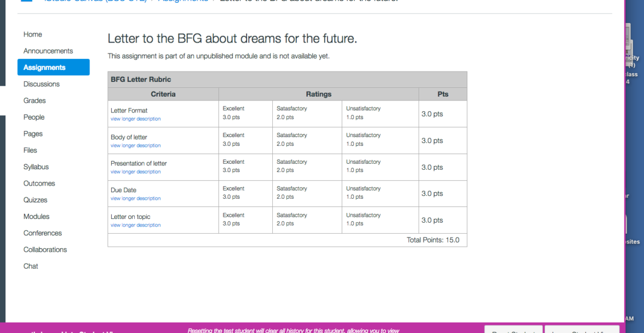644x333 pixels.
Task: Select the highlighted Assignments tab
Action: pos(45,68)
